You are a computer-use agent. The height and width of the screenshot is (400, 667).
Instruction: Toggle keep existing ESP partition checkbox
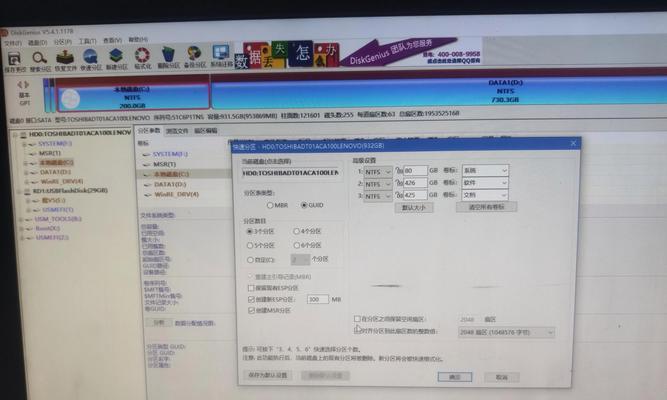pos(251,288)
